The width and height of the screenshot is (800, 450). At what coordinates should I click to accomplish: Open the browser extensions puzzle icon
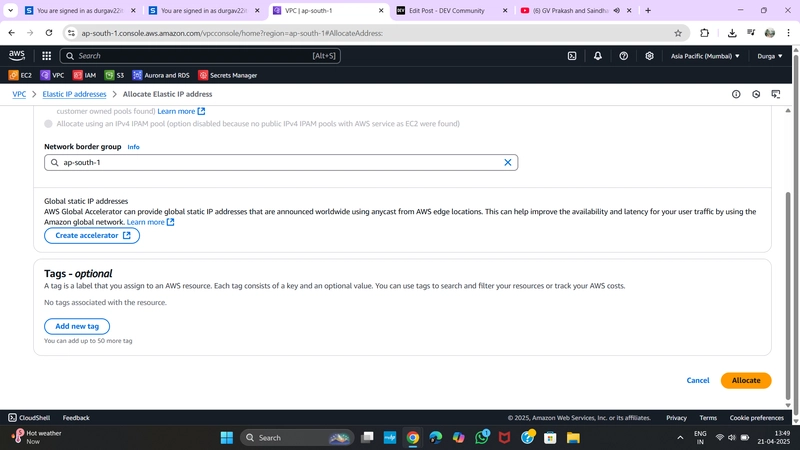704,33
